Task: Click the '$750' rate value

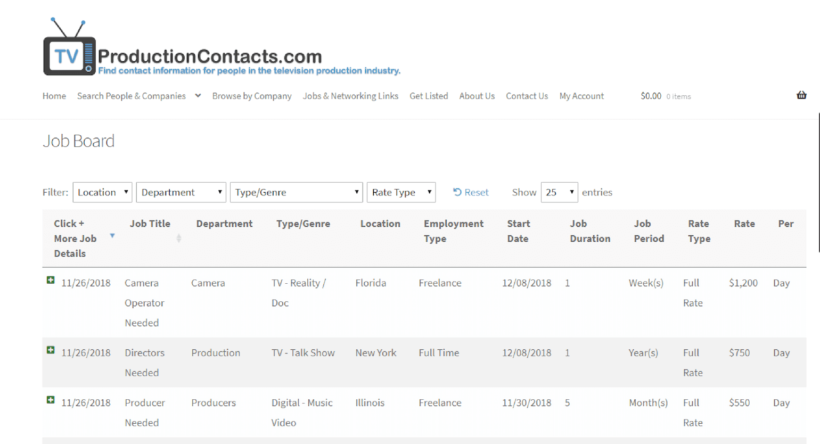Action: [739, 353]
